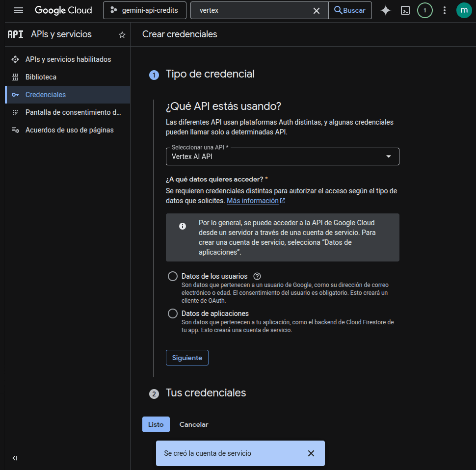The height and width of the screenshot is (470, 476).
Task: Select Credenciales in sidebar
Action: pyautogui.click(x=68, y=95)
